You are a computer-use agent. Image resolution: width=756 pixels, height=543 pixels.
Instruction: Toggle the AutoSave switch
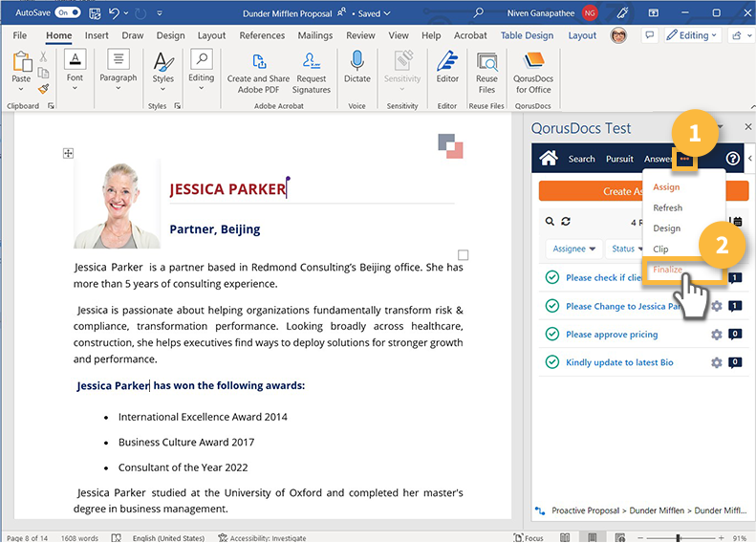point(68,13)
